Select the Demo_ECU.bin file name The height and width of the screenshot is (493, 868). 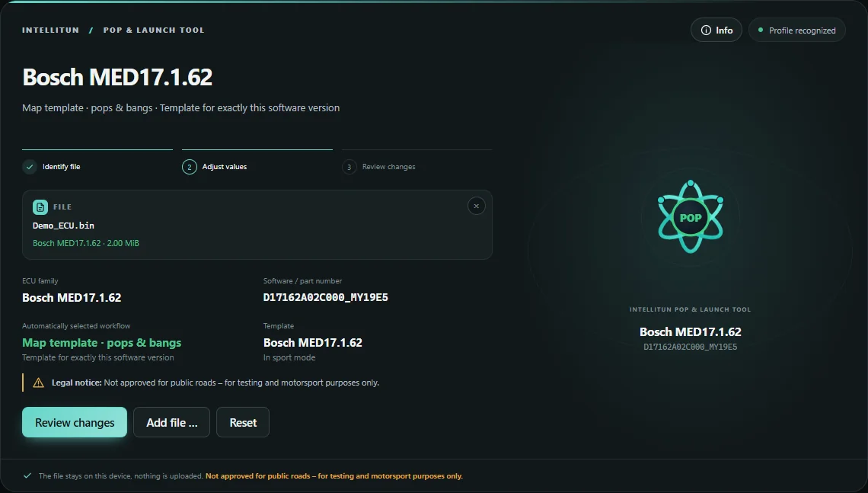63,226
